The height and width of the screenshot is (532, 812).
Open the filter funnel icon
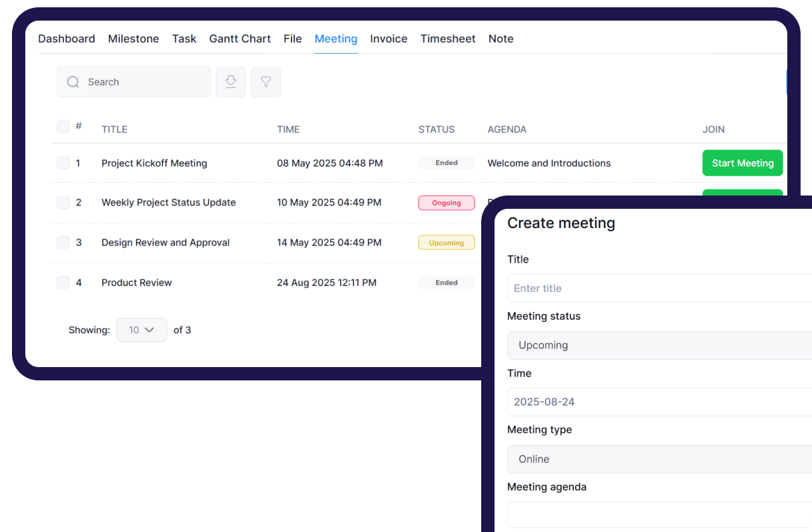click(266, 82)
